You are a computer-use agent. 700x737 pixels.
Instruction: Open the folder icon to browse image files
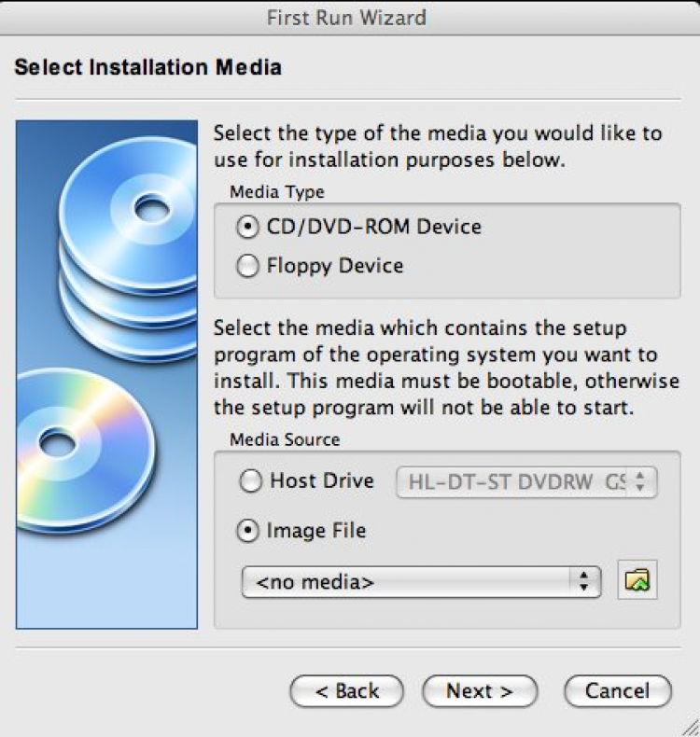[637, 581]
